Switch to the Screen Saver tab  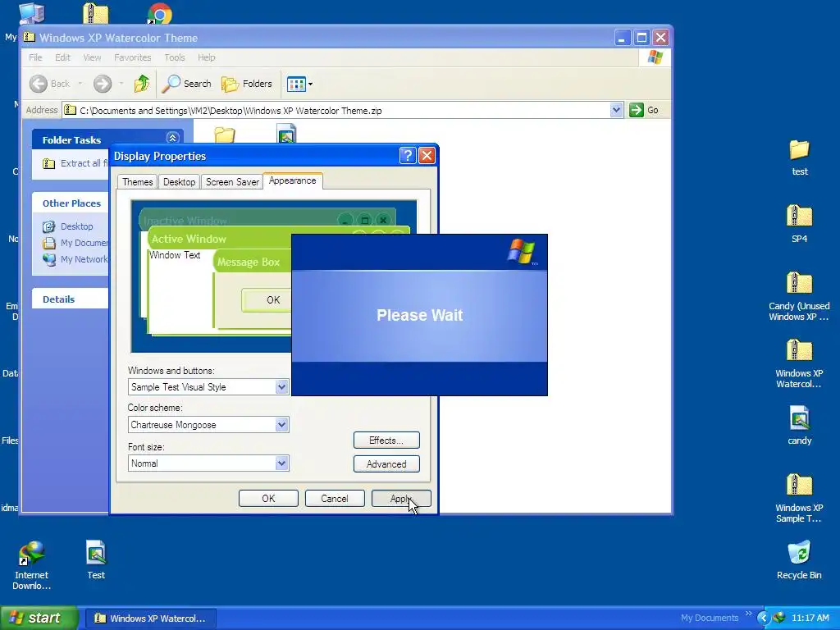click(232, 182)
